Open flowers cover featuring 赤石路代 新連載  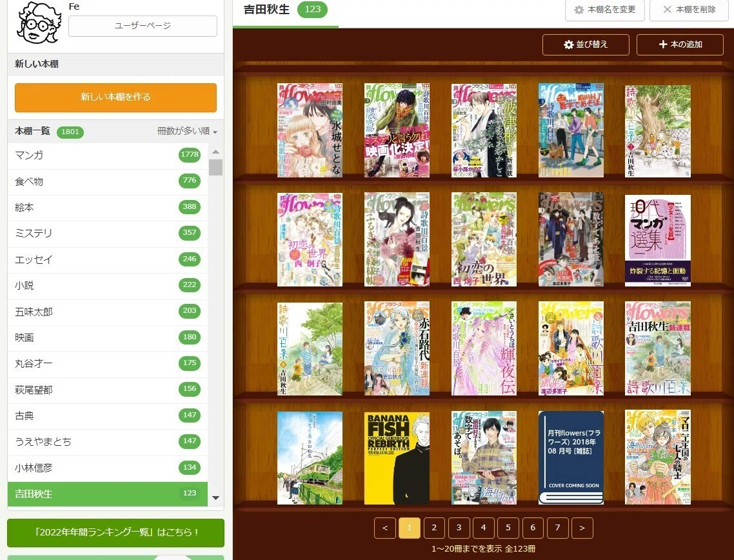click(x=397, y=348)
